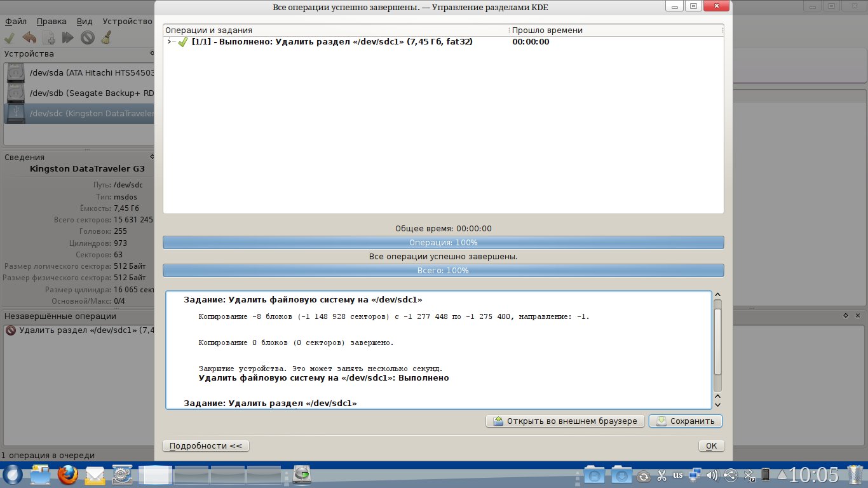868x488 pixels.
Task: Click the green check icon of completed operation
Action: (x=183, y=42)
